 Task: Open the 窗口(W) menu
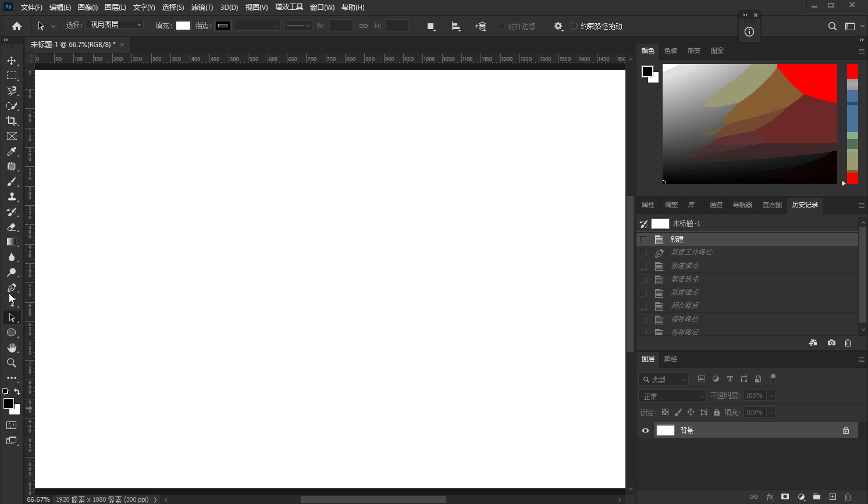322,8
